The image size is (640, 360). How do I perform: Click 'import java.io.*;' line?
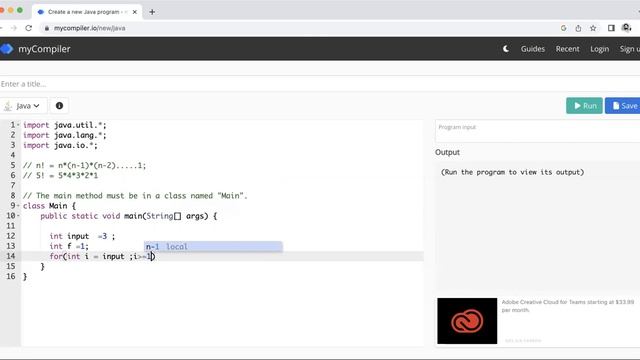60,145
